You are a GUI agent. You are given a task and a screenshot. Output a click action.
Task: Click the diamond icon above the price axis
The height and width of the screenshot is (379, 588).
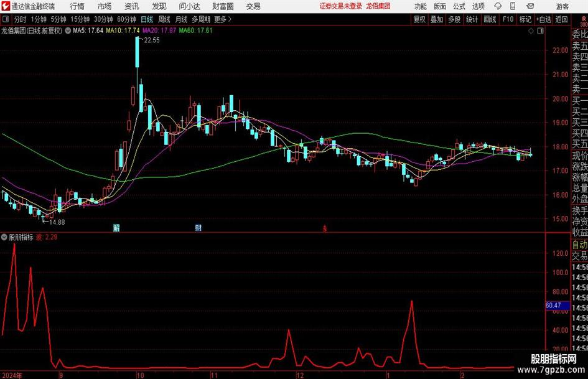pyautogui.click(x=531, y=31)
